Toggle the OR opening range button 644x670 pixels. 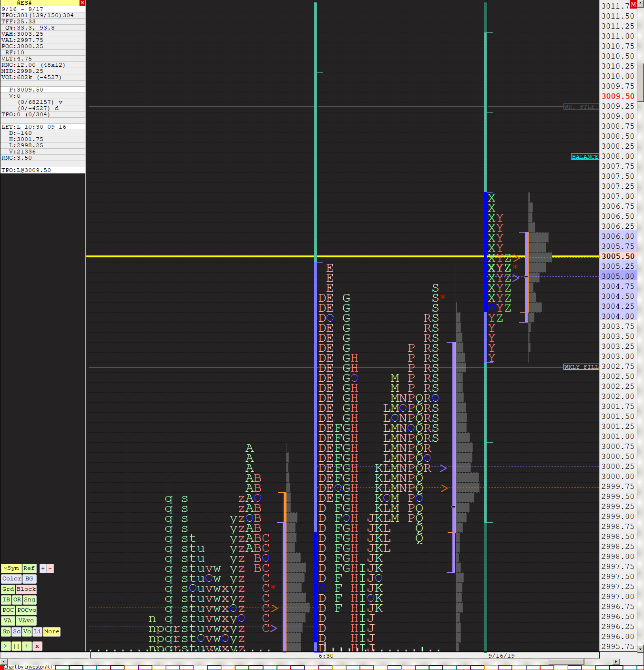pos(17,599)
